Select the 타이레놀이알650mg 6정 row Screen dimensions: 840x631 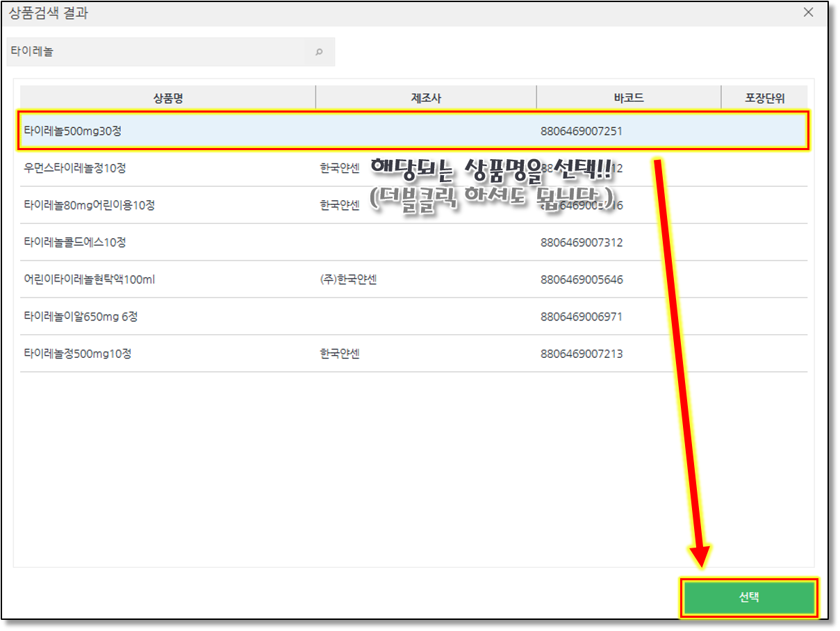(81, 316)
